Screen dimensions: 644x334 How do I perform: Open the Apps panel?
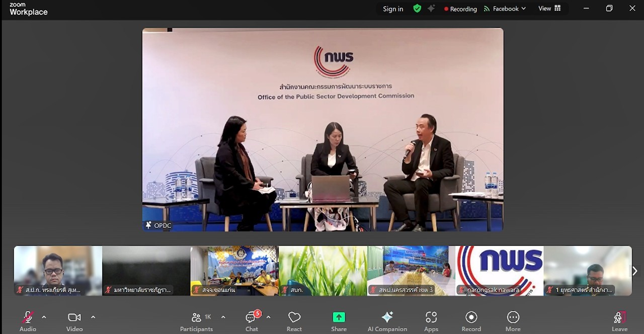[431, 321]
